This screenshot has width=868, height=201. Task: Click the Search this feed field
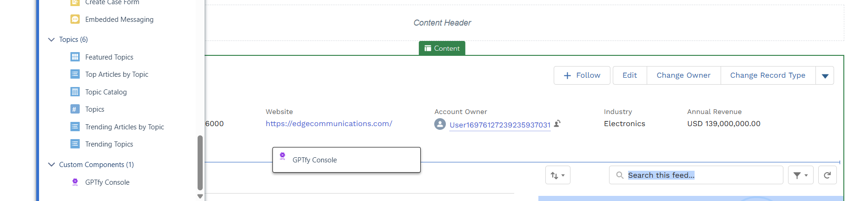[x=697, y=175]
